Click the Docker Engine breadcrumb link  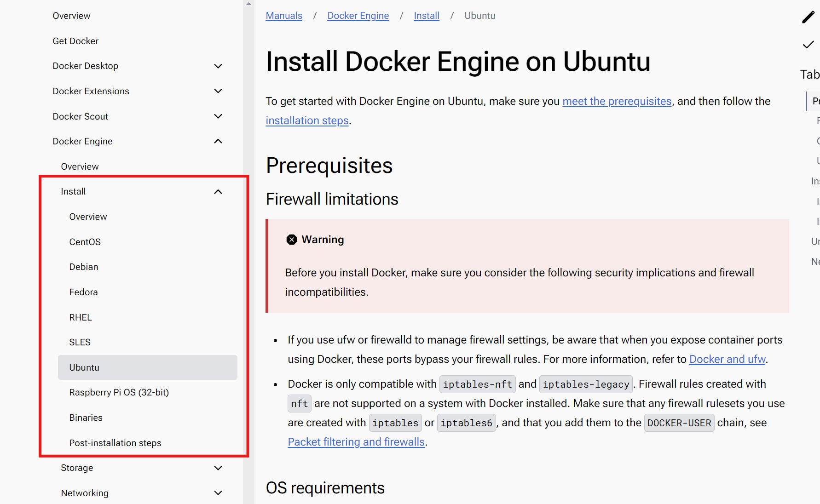[x=358, y=16]
